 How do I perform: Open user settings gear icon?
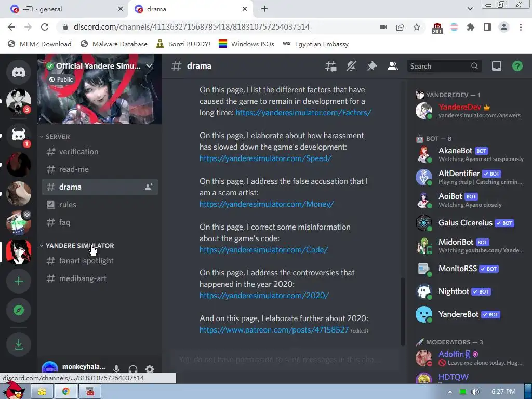(x=150, y=369)
